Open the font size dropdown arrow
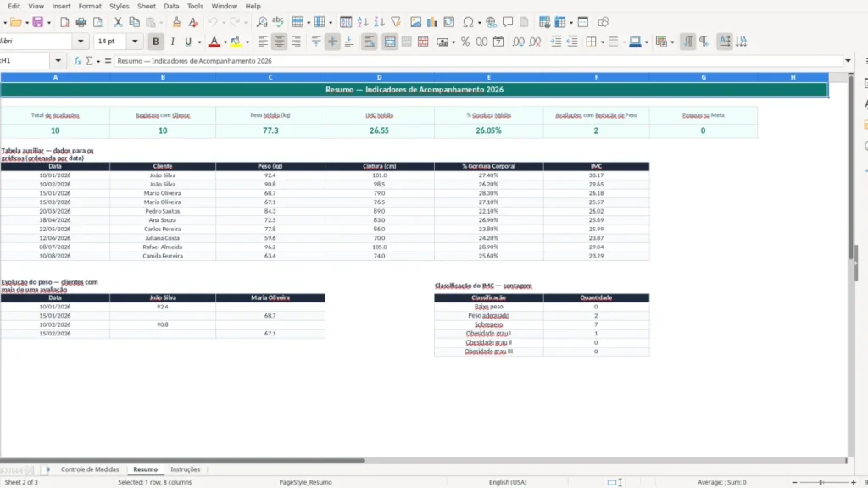 coord(135,42)
